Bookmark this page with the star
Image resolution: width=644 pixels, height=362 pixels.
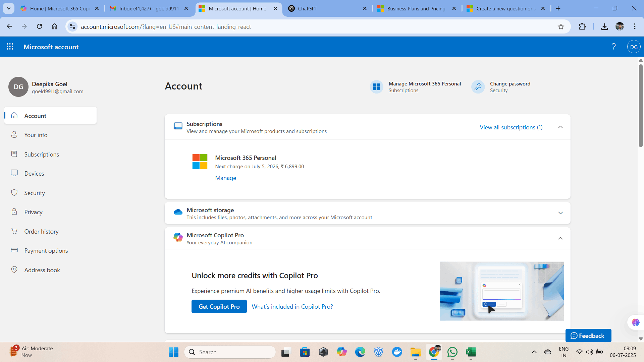point(561,26)
